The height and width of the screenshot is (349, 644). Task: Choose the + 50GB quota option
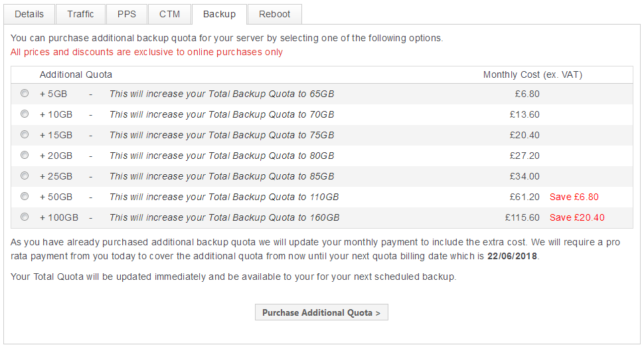(25, 197)
